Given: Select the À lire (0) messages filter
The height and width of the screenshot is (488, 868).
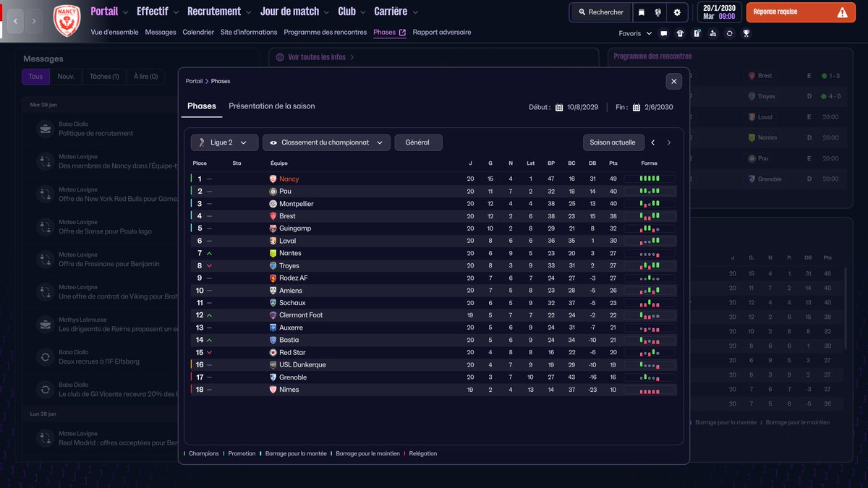Looking at the screenshot, I should click(x=145, y=76).
